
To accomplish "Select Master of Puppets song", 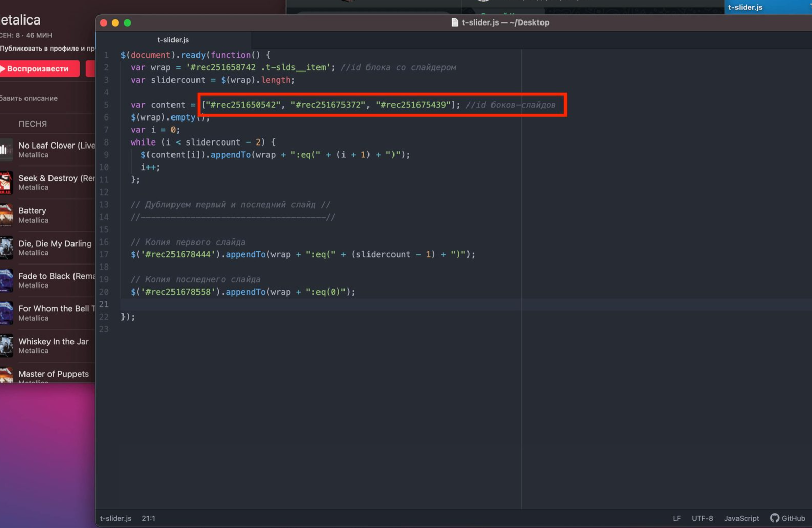I will point(47,376).
